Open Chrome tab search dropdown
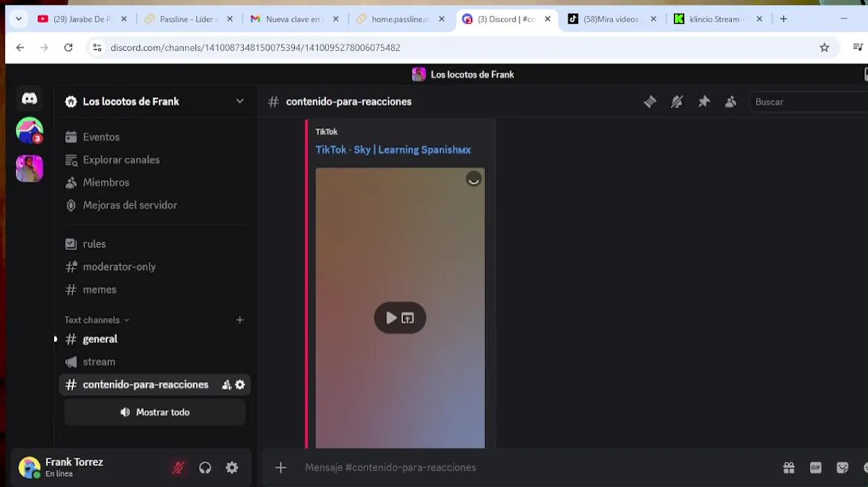 point(18,19)
